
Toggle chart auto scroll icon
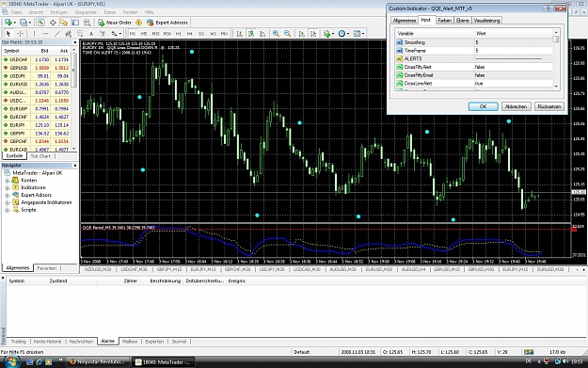point(301,34)
